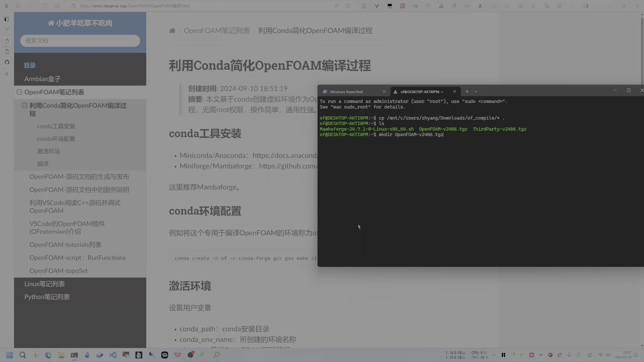This screenshot has width=644, height=362.
Task: Open the OpenFOAM-tutorials列表 sidebar item
Action: click(65, 245)
